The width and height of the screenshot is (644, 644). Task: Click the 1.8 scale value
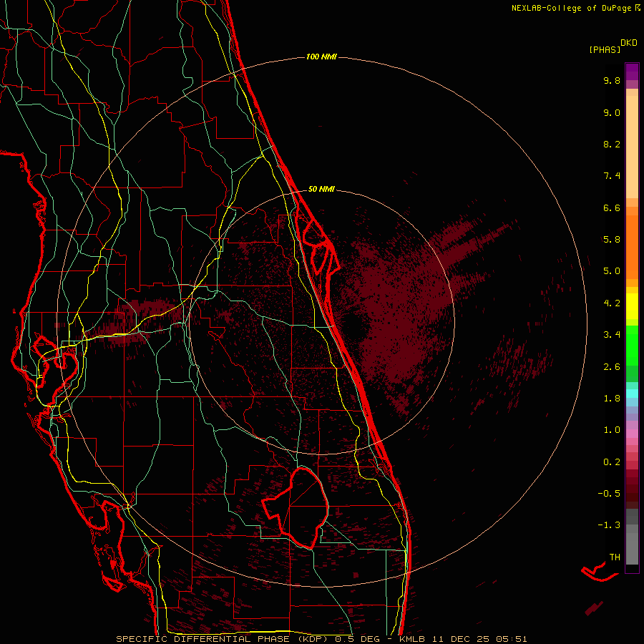[612, 399]
